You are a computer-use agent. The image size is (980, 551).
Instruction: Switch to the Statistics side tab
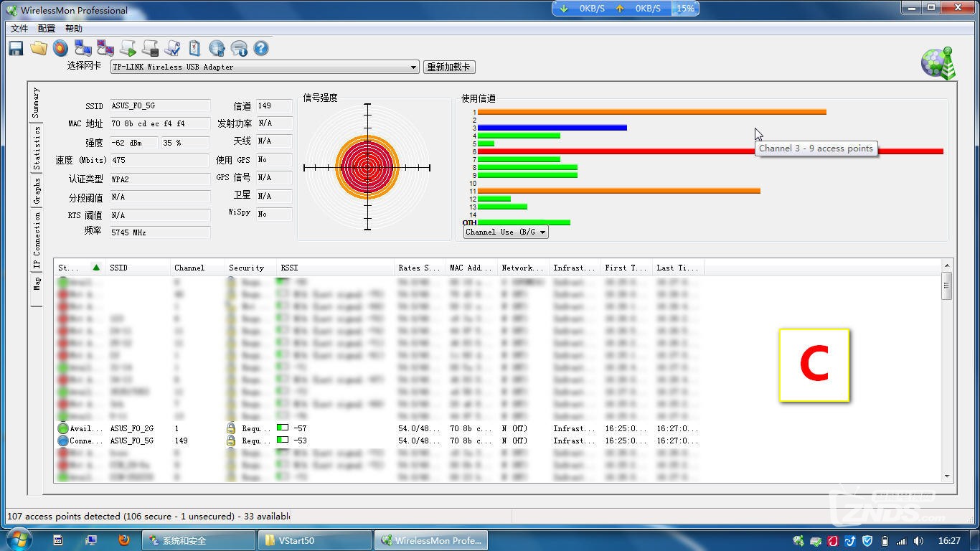(36, 148)
